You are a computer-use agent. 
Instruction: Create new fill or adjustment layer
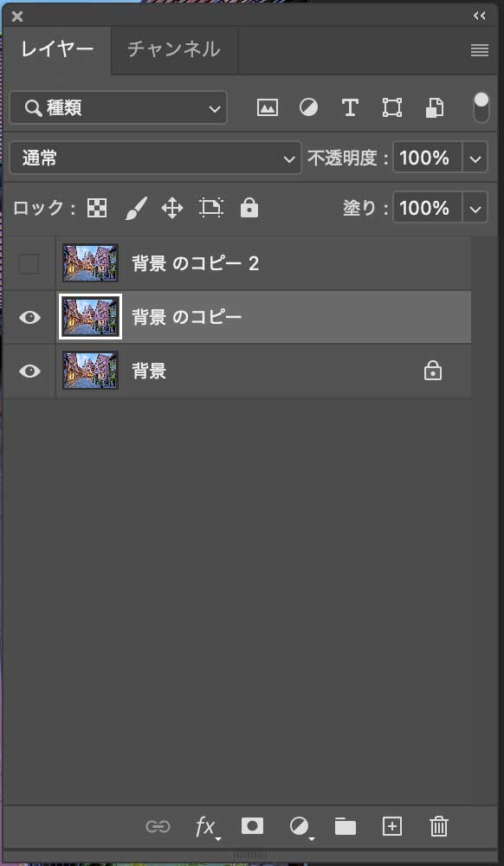pyautogui.click(x=302, y=827)
